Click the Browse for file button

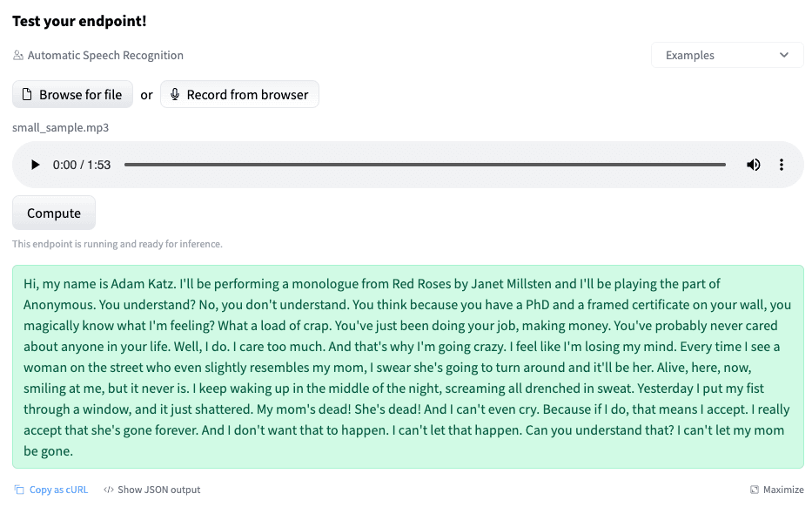point(72,94)
